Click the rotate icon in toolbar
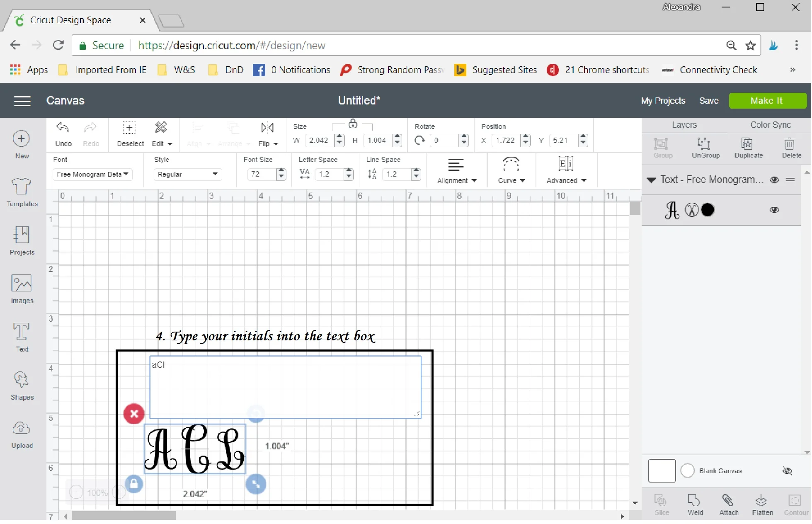 419,141
